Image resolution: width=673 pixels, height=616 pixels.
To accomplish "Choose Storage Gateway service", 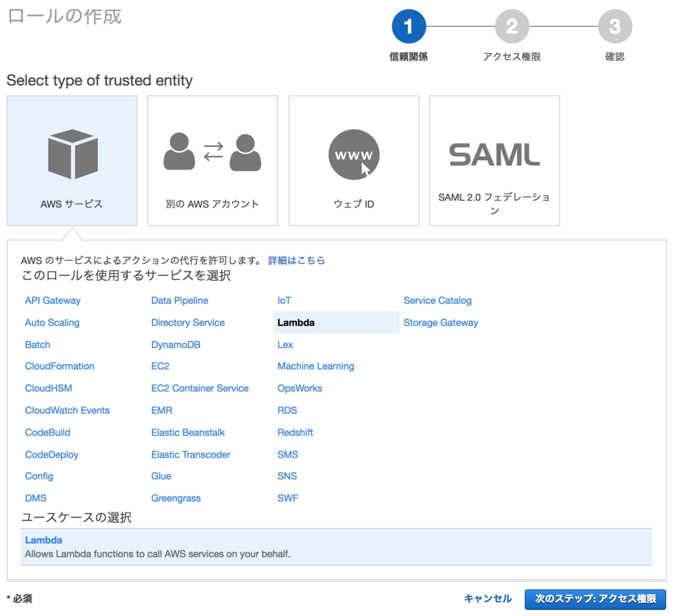I will tap(441, 322).
